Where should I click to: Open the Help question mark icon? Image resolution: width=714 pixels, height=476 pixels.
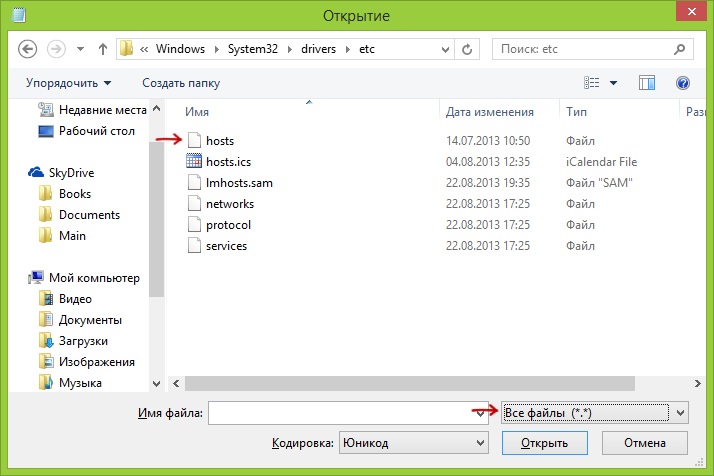tap(683, 83)
